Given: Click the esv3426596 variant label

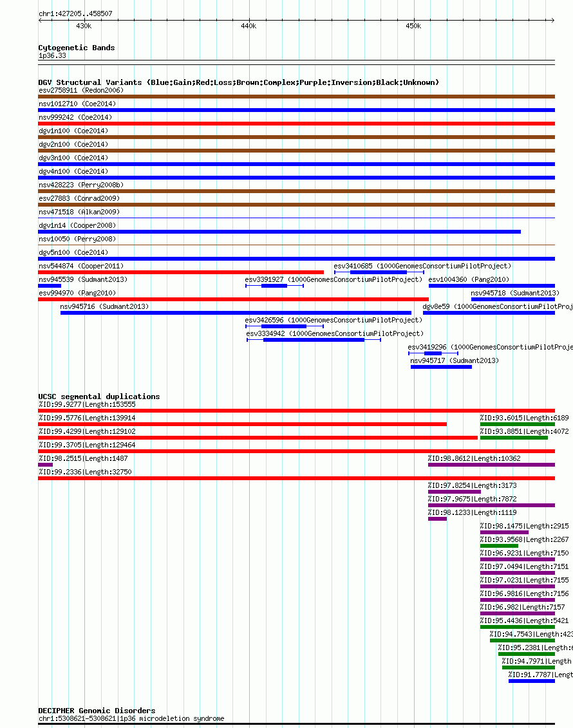Looking at the screenshot, I should [333, 320].
